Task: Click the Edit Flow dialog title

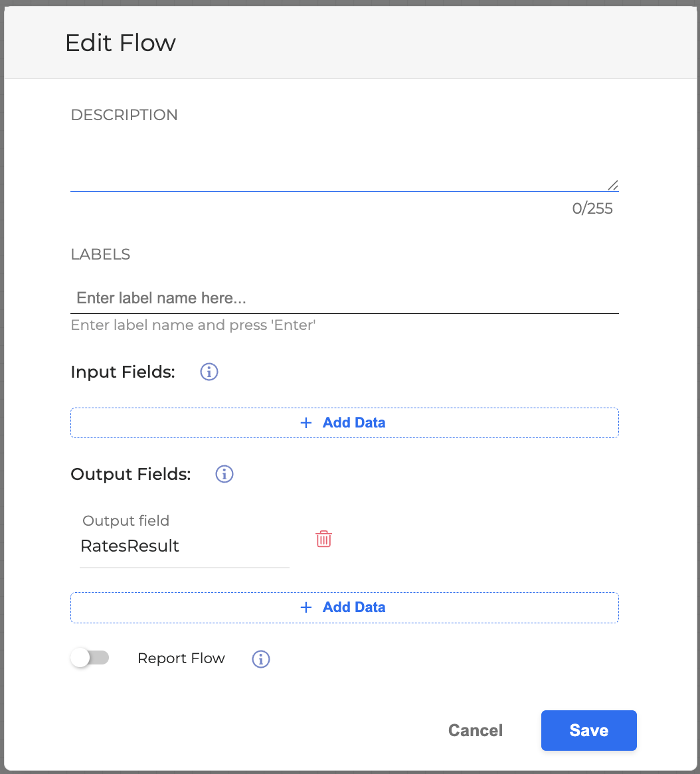Action: (x=120, y=43)
